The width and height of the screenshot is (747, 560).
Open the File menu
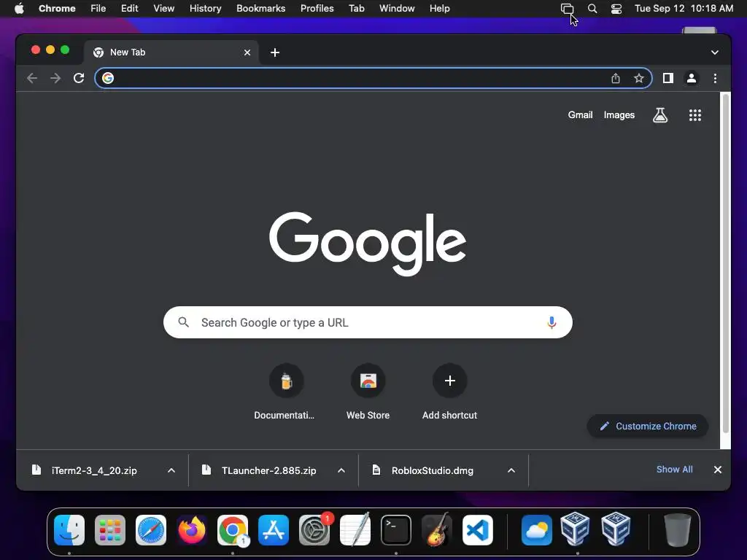pos(98,9)
